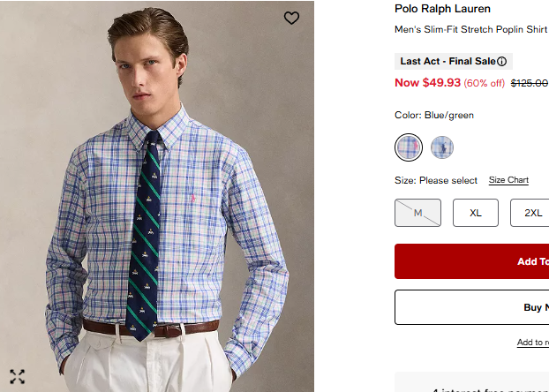
Task: Click the Last Act - Final Sale badge
Action: click(x=447, y=62)
